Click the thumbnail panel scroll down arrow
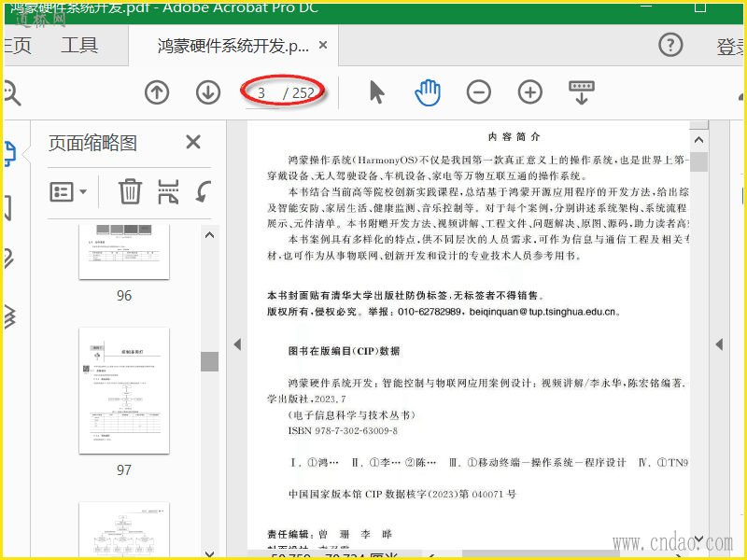This screenshot has width=747, height=560. pyautogui.click(x=209, y=553)
